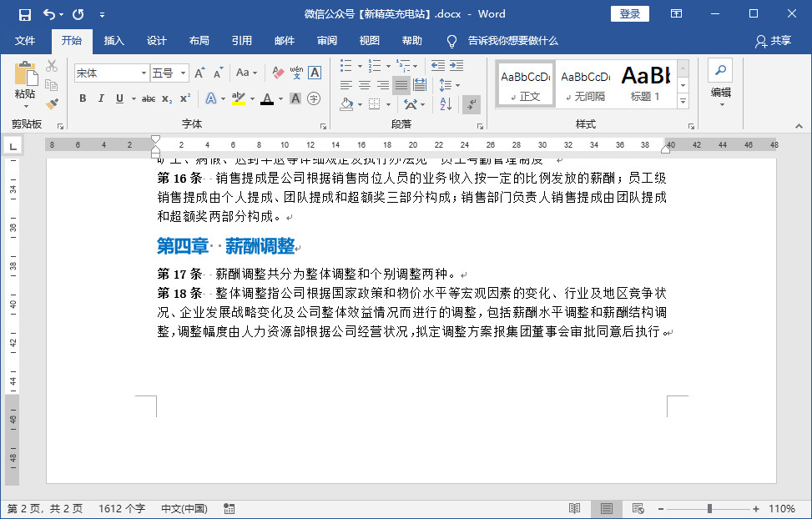The width and height of the screenshot is (812, 519).
Task: Toggle bold formatting
Action: pyautogui.click(x=83, y=98)
